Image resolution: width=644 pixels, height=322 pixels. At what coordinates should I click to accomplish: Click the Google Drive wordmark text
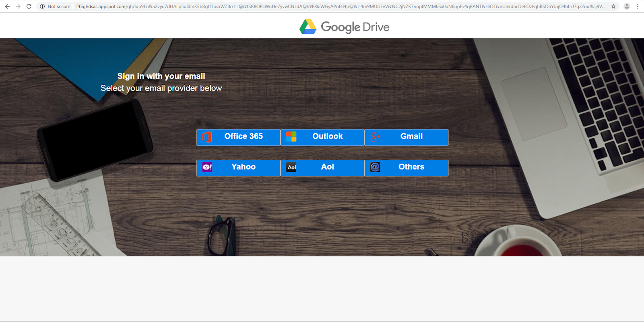355,27
